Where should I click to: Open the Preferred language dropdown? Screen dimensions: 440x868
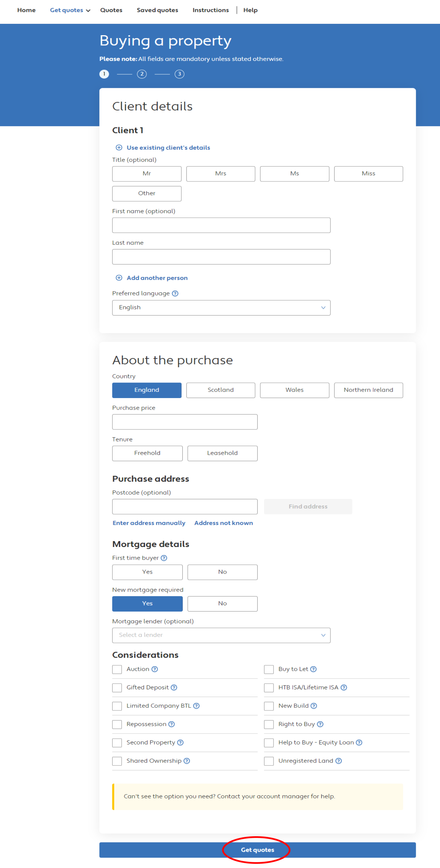click(221, 308)
